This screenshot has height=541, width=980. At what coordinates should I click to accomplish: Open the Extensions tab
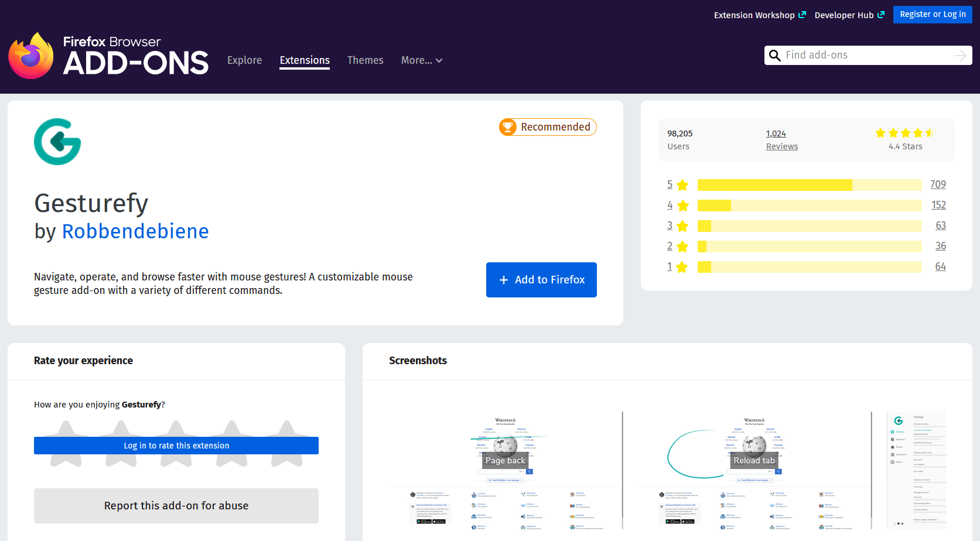tap(305, 60)
